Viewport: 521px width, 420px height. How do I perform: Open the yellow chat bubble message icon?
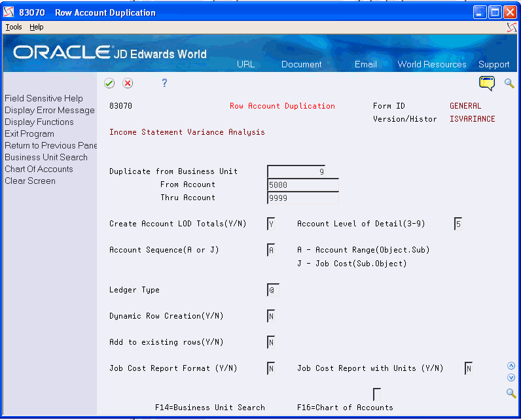[x=487, y=83]
